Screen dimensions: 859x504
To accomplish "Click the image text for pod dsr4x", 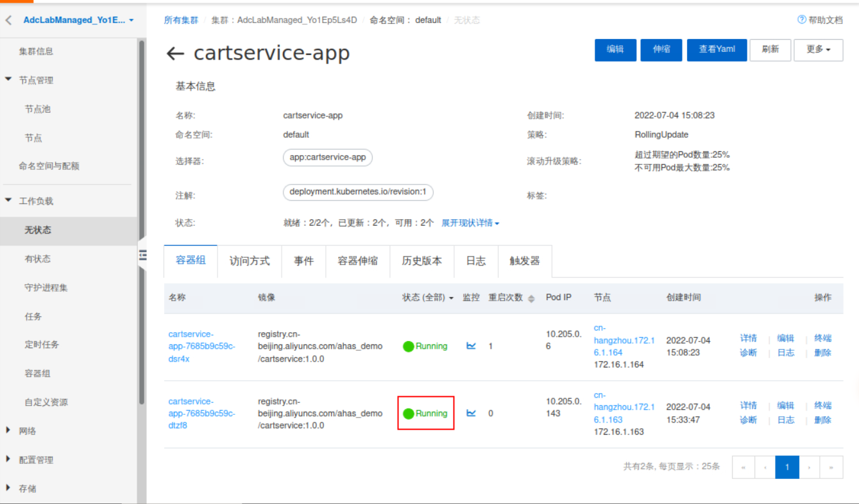I will (x=320, y=346).
